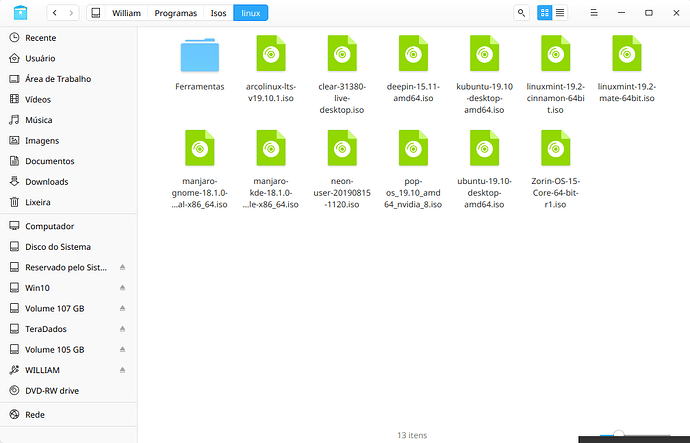Go back to previous folder

[x=55, y=13]
